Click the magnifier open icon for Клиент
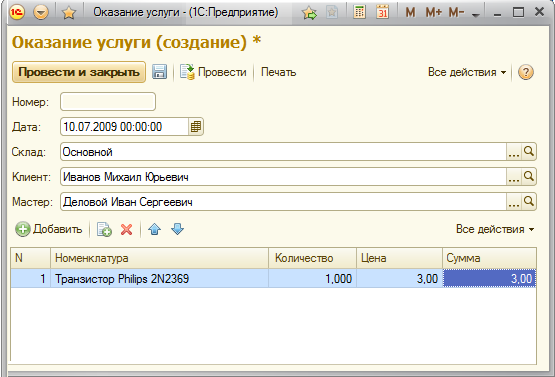 click(529, 176)
